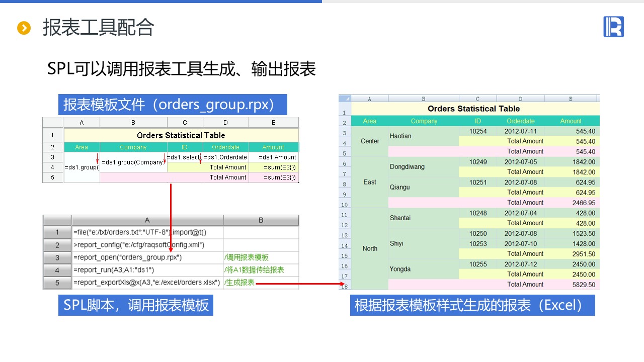Select order ID 10255 in the Excel report
The width and height of the screenshot is (644, 362).
point(478,264)
